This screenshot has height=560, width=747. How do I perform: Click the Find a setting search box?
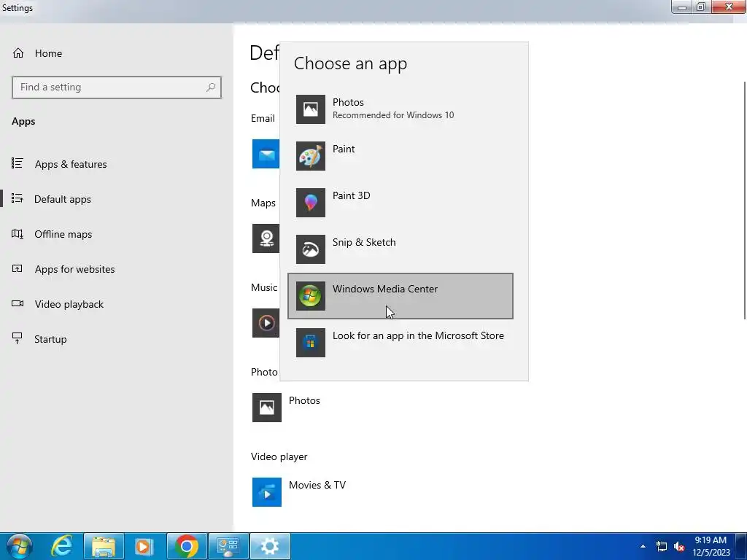click(117, 87)
